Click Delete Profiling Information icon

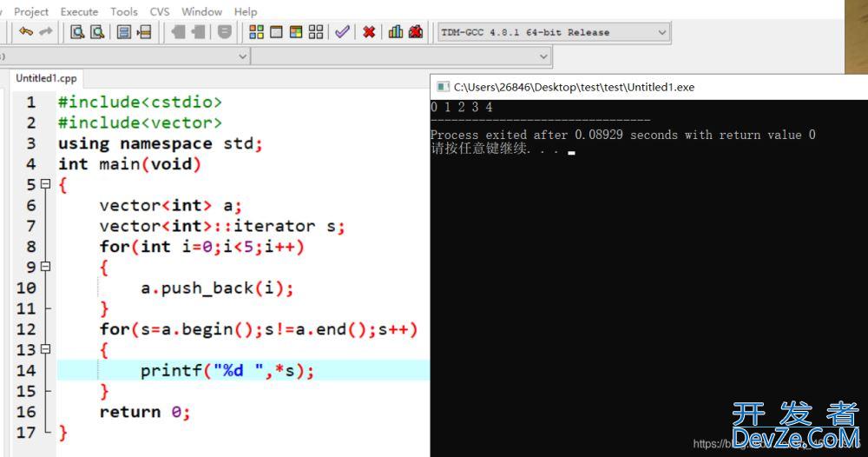pos(415,32)
